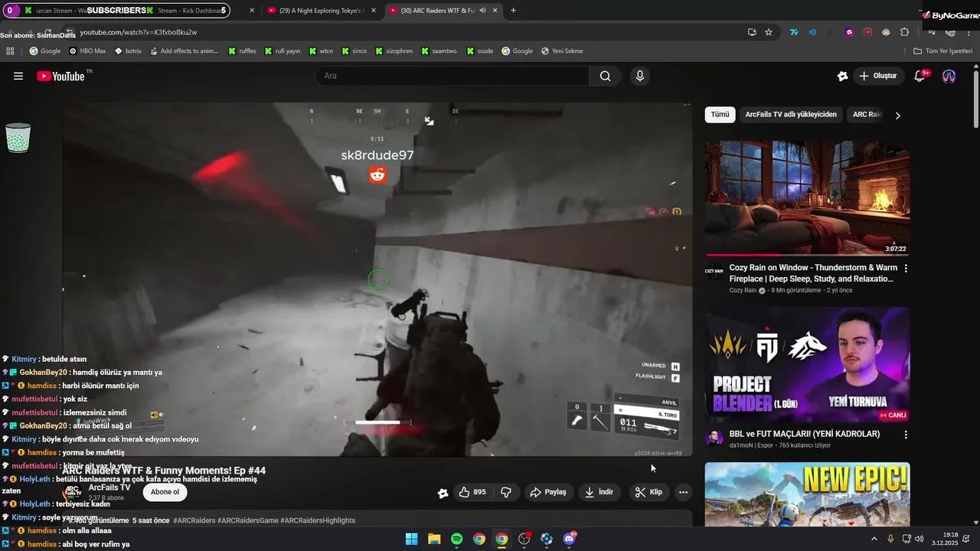Open the Oluştur create menu

coord(877,76)
